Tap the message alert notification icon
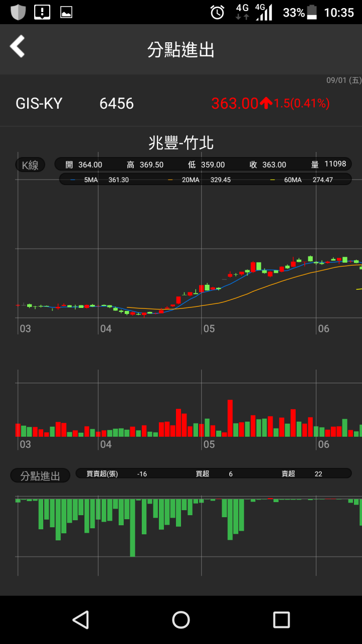 42,12
